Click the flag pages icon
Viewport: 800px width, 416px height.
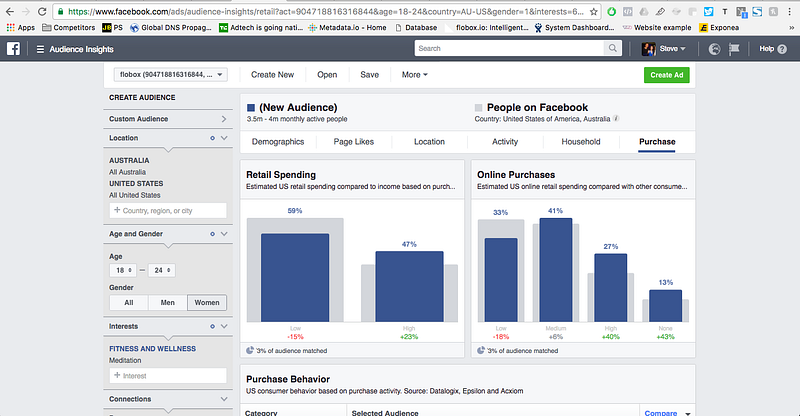(734, 49)
